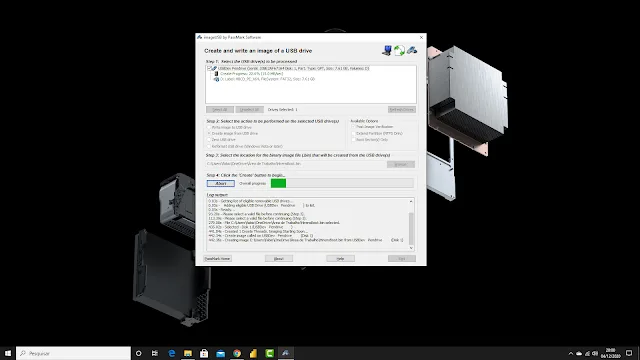Viewport: 640px width, 360px height.
Task: Enable Boot Sector(s) Only checkbox
Action: [353, 140]
